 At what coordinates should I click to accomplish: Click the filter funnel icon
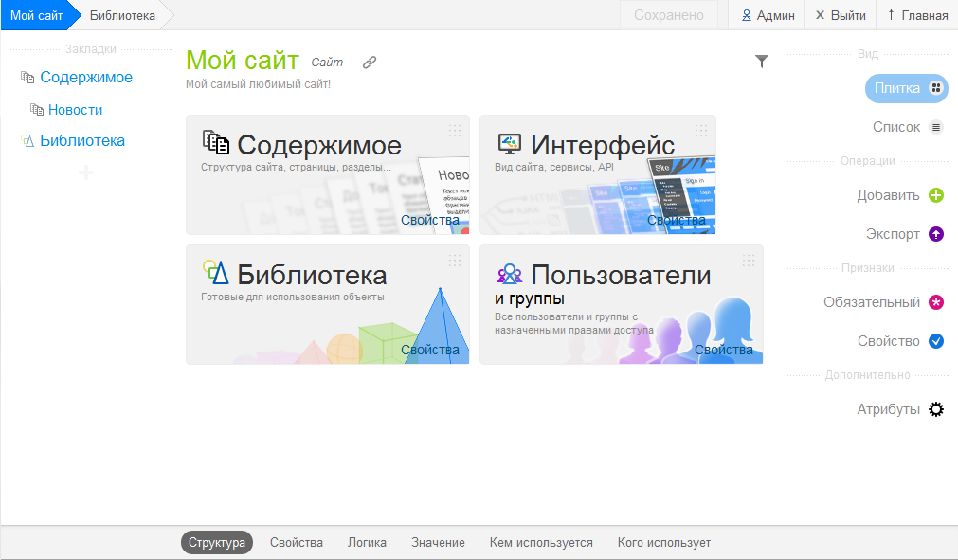pos(762,60)
